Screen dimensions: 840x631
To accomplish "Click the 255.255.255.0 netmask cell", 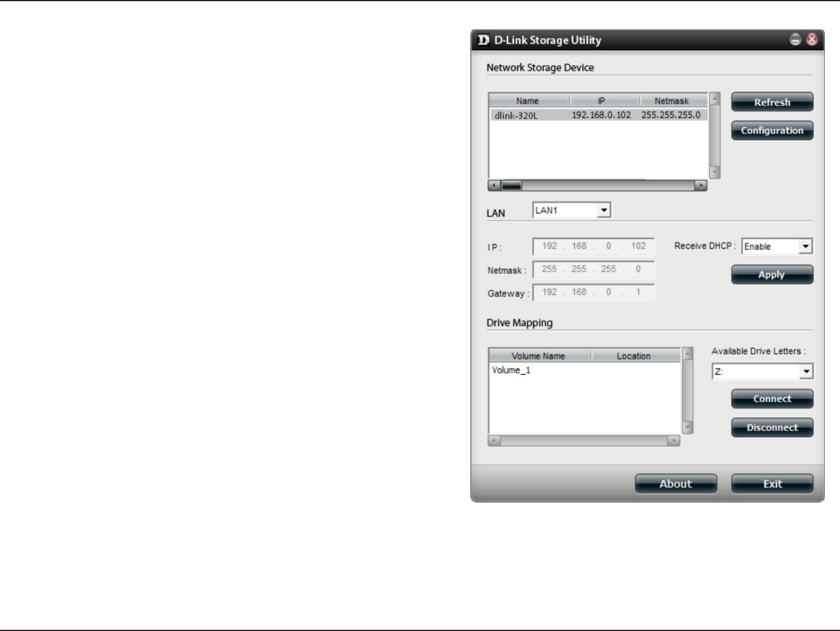I will (671, 115).
